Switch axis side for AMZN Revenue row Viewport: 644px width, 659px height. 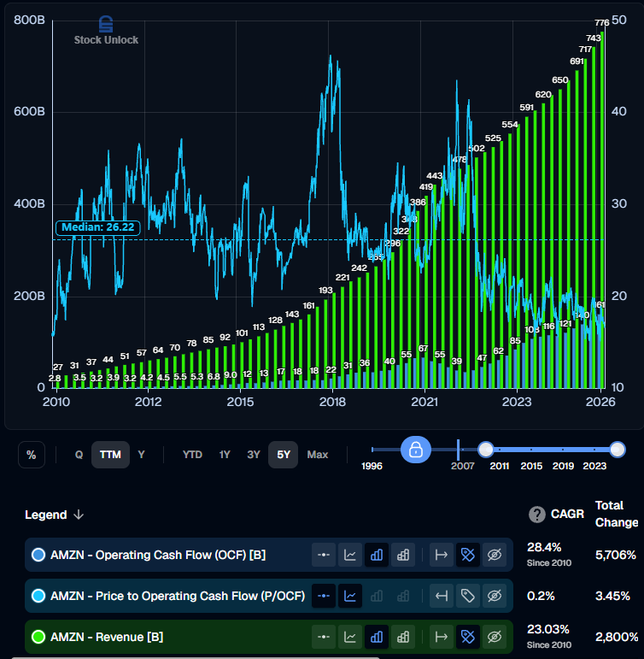coord(441,637)
